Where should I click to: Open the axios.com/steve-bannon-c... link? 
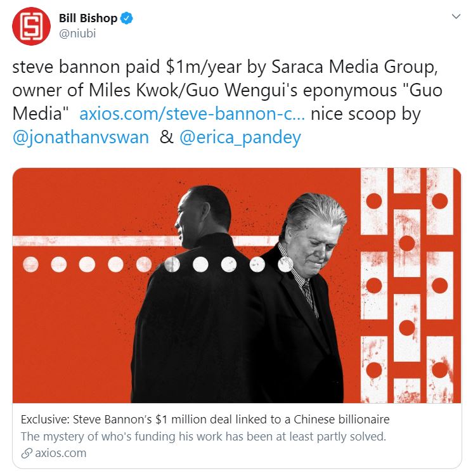(192, 114)
